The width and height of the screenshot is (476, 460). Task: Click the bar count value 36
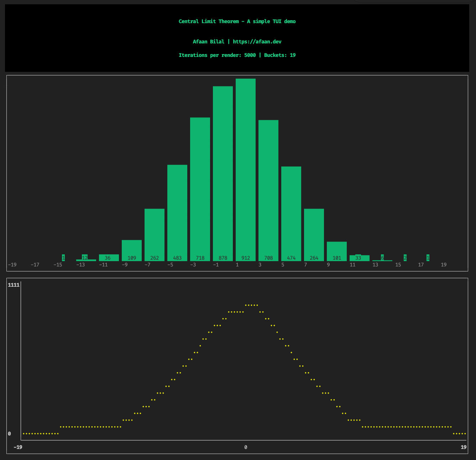pyautogui.click(x=108, y=258)
